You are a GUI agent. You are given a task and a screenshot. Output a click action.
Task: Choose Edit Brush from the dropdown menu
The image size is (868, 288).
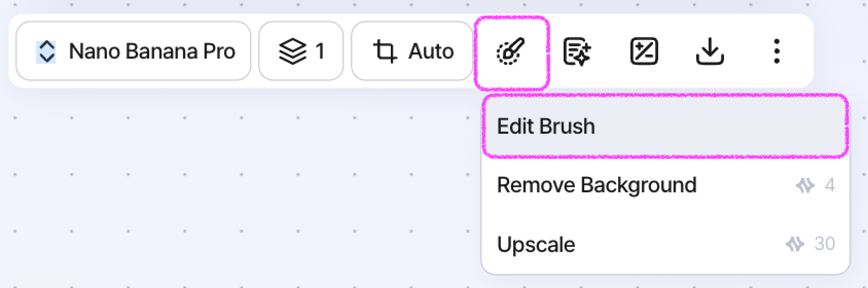(665, 127)
